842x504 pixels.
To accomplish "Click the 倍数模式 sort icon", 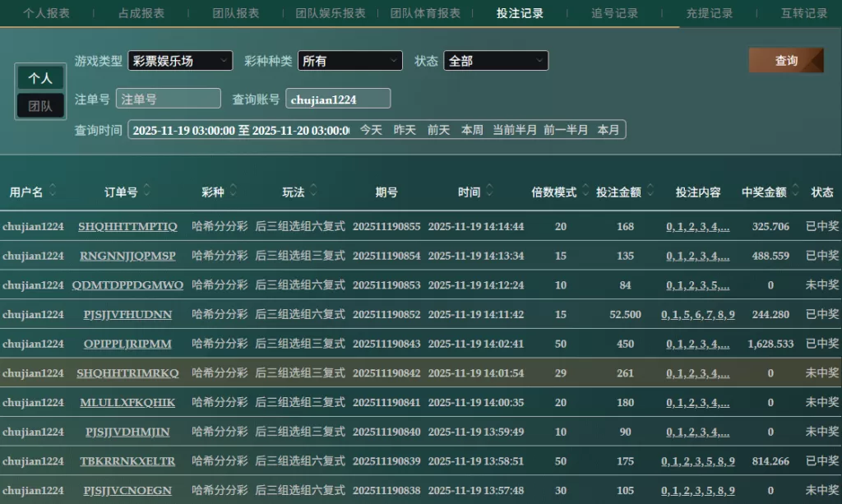I will (585, 192).
